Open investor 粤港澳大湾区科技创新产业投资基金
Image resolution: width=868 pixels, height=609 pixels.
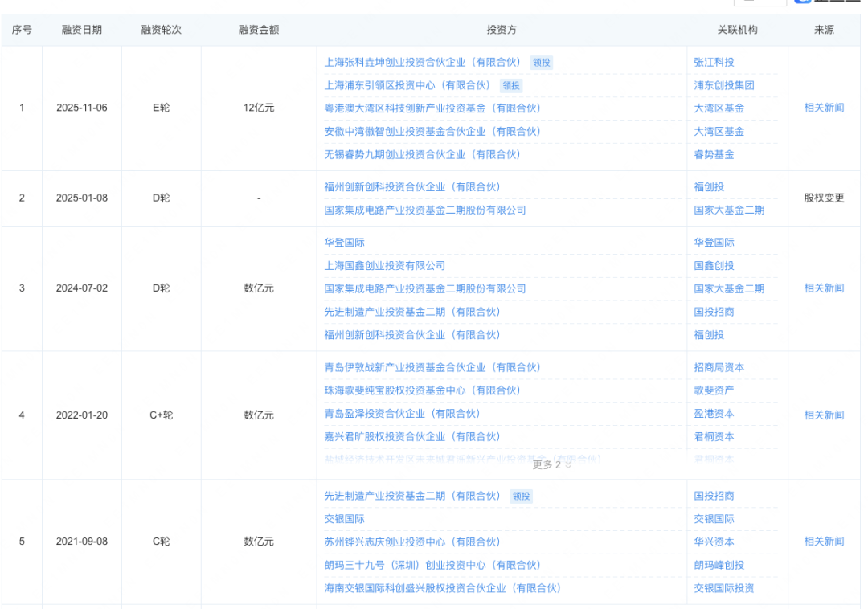[432, 108]
